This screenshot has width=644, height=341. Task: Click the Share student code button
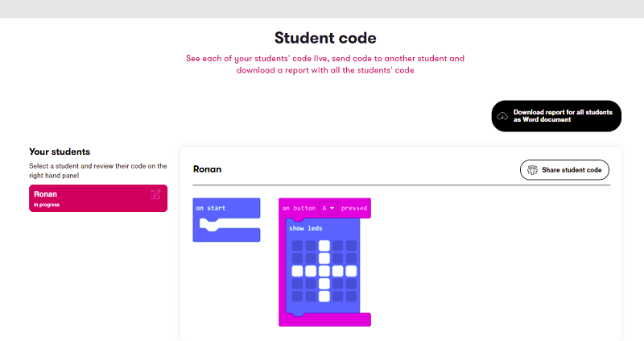[x=565, y=170]
